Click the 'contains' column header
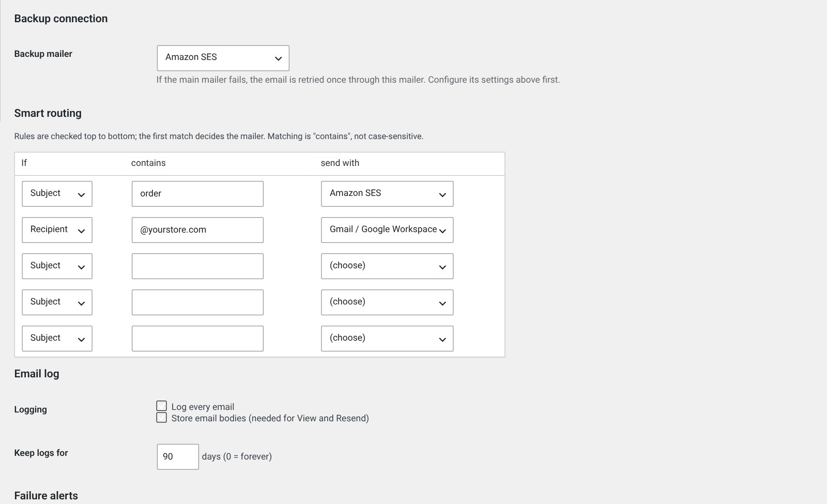 (x=148, y=163)
